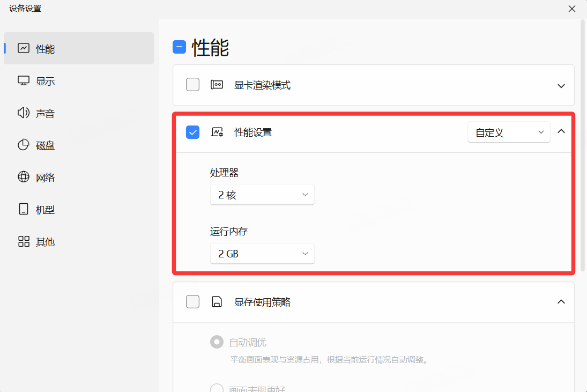Image resolution: width=587 pixels, height=392 pixels.
Task: Expand the 显卡渲染模式 section chevron
Action: coord(561,86)
